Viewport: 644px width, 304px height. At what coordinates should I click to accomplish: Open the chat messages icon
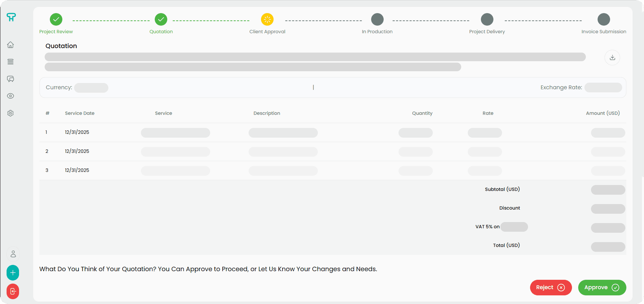click(x=10, y=79)
